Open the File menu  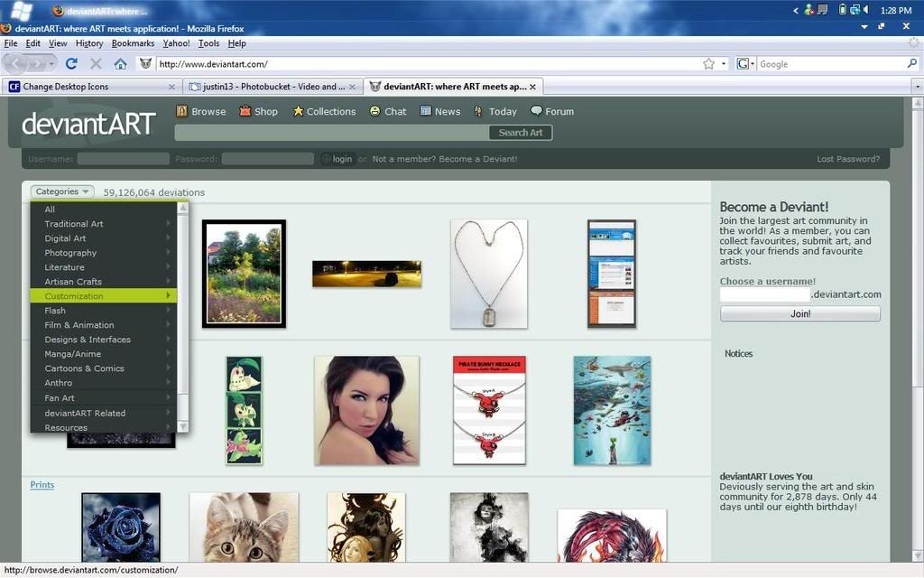11,43
